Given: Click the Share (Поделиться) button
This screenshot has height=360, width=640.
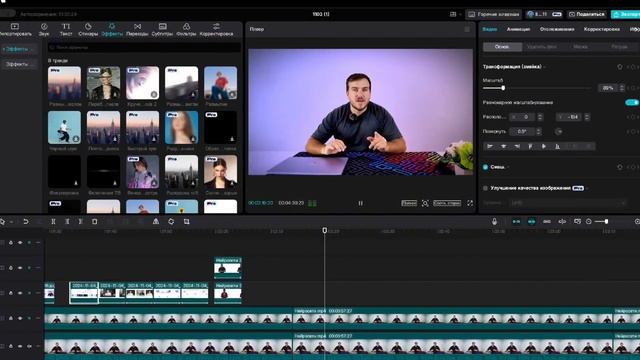Looking at the screenshot, I should click(587, 14).
